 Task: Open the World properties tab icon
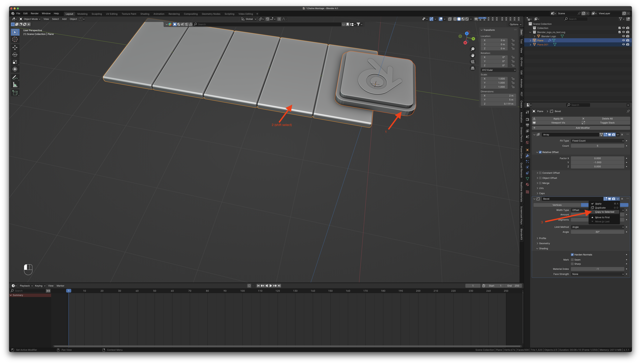pos(527,142)
